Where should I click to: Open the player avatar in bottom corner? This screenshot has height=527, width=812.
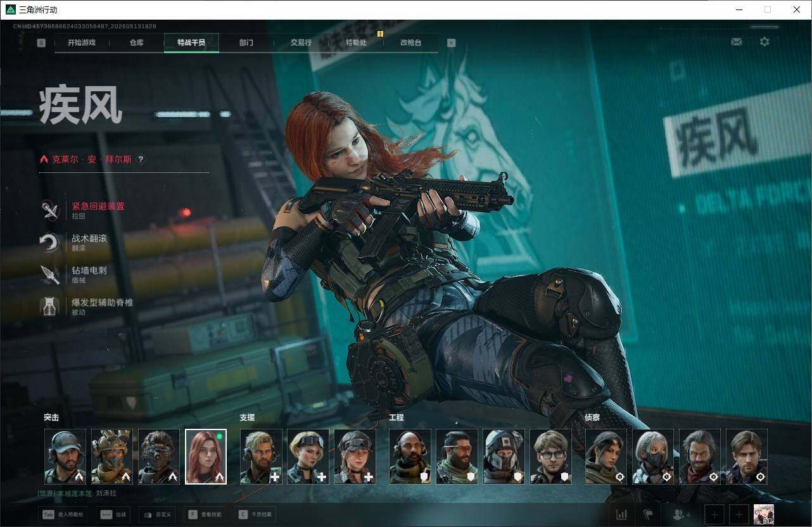click(x=764, y=514)
